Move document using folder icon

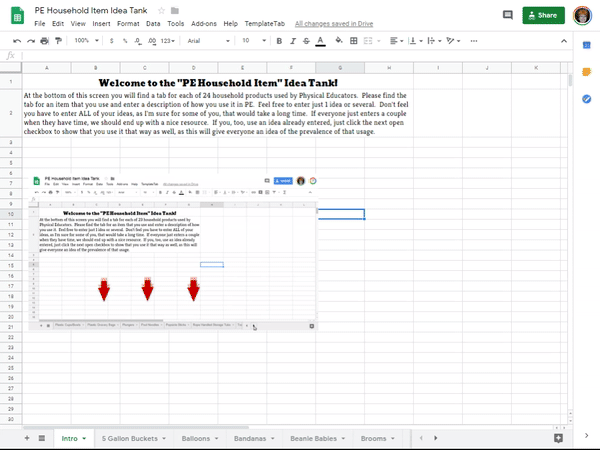(x=174, y=11)
